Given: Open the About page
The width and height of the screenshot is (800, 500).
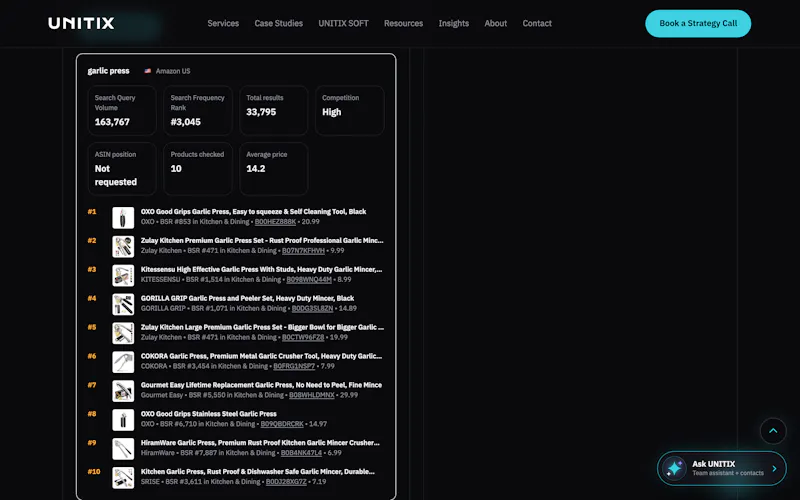Looking at the screenshot, I should click(x=495, y=23).
